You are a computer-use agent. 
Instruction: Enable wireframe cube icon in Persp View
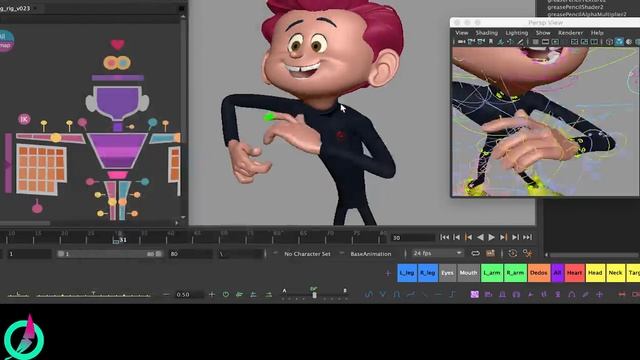609,42
